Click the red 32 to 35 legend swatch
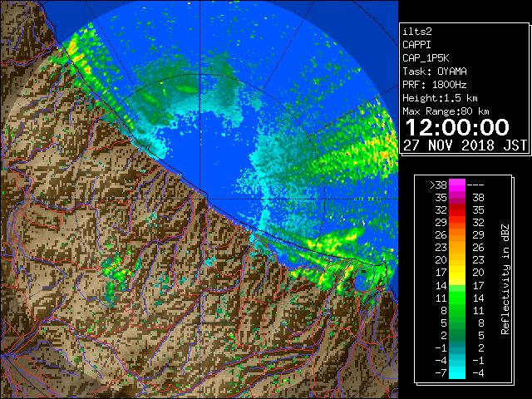The height and width of the screenshot is (399, 532). click(457, 210)
